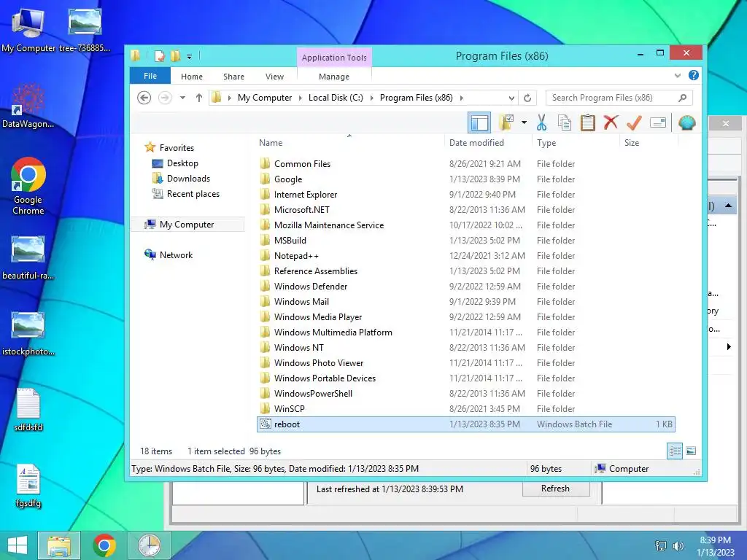Click the search magnifier icon
This screenshot has height=560, width=747.
(x=682, y=98)
